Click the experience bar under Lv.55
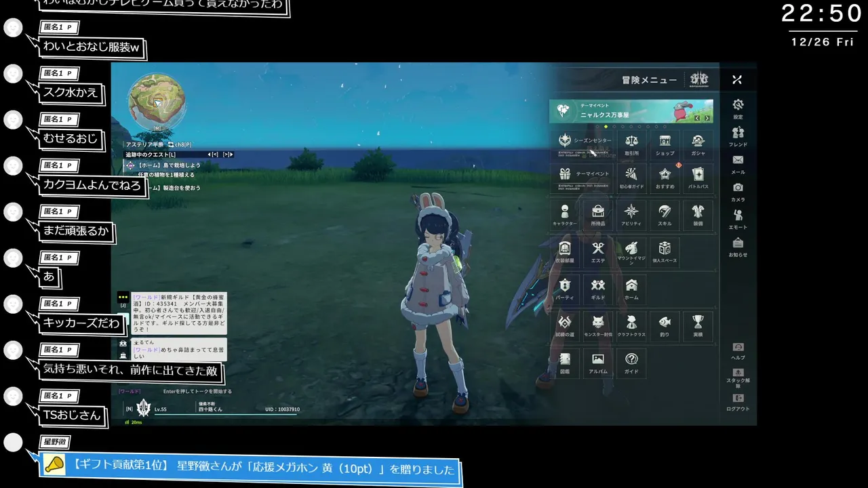 pos(227,413)
